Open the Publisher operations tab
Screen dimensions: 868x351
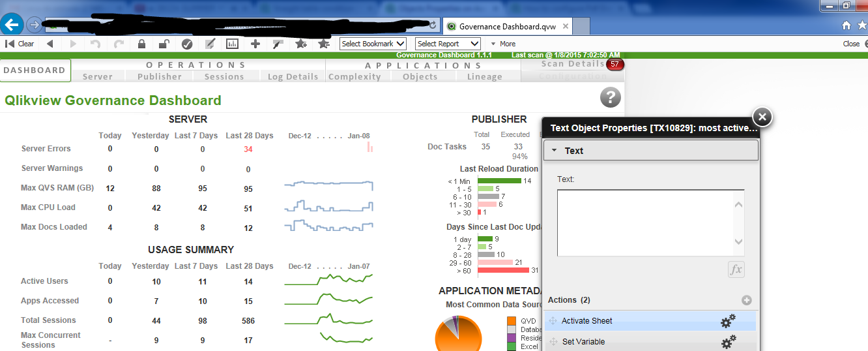[x=160, y=76]
